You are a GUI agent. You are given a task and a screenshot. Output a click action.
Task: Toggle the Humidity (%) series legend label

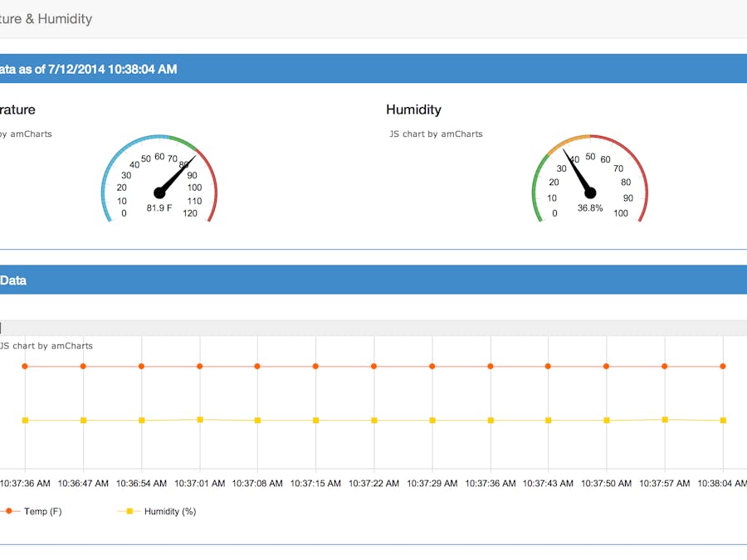(170, 511)
